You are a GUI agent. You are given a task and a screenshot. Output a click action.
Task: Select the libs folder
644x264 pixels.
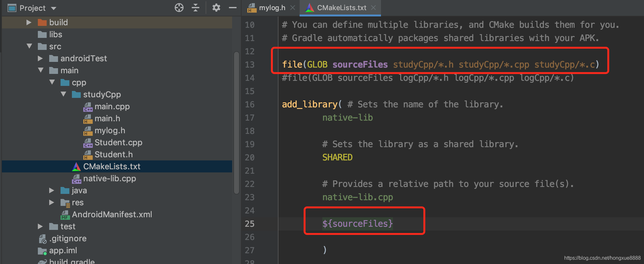tap(117, 34)
